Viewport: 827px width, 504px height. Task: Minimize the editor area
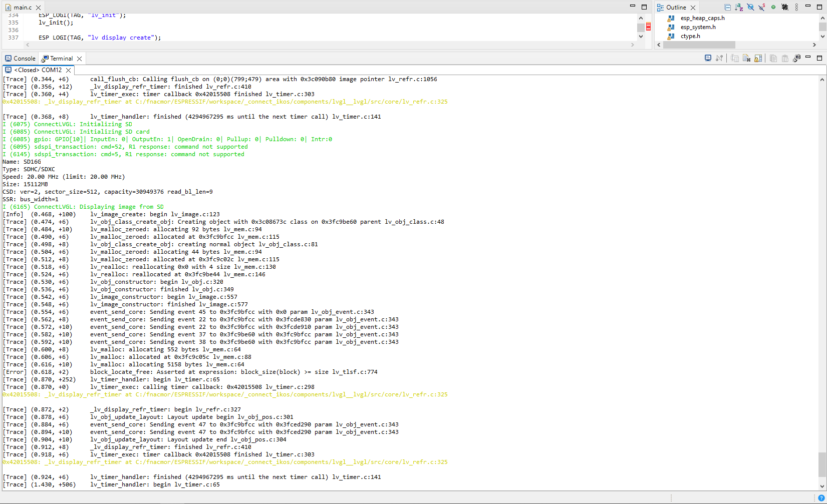pyautogui.click(x=633, y=7)
